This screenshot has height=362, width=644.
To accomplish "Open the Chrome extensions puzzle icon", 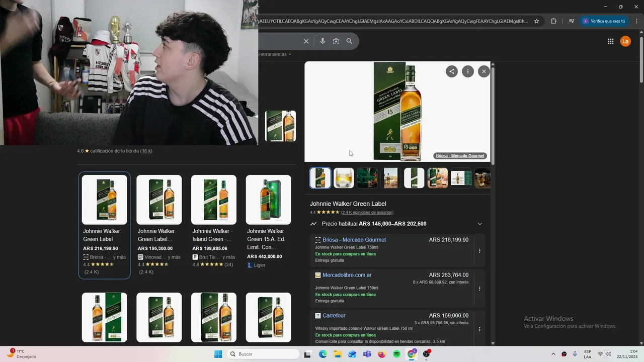I will [554, 21].
